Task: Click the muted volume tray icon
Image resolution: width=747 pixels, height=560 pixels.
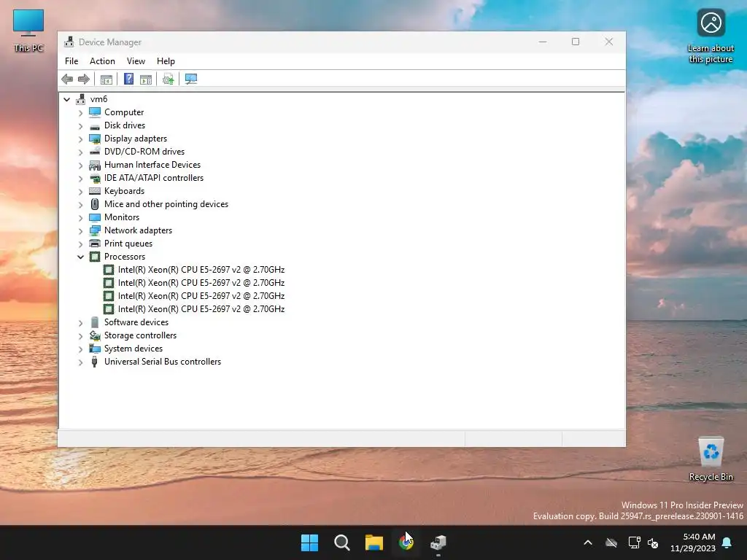Action: point(653,542)
